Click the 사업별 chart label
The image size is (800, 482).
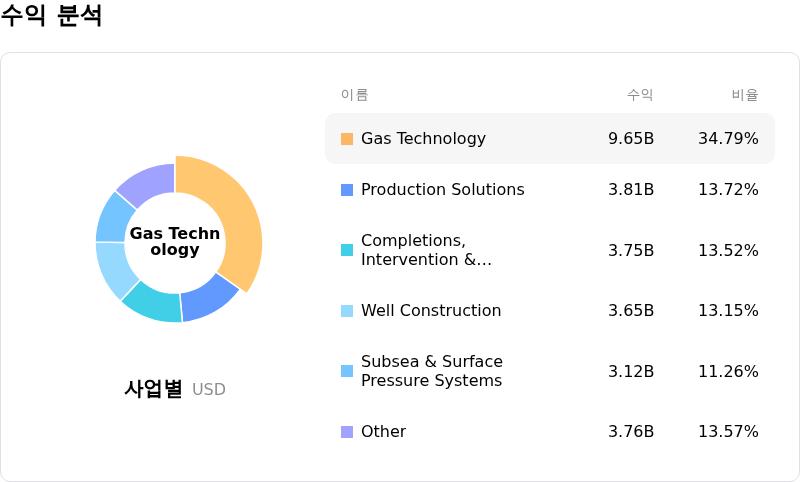(x=153, y=389)
